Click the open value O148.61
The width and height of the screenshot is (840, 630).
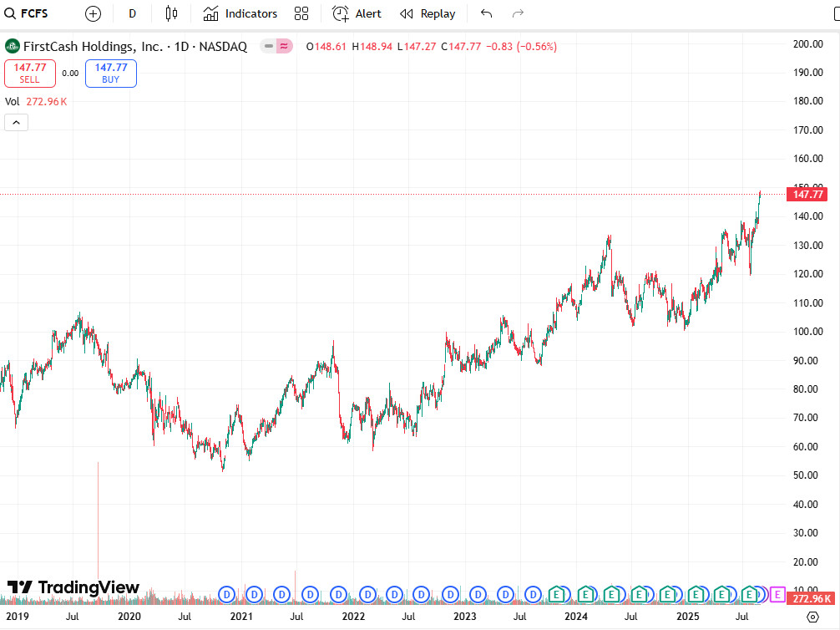point(326,47)
